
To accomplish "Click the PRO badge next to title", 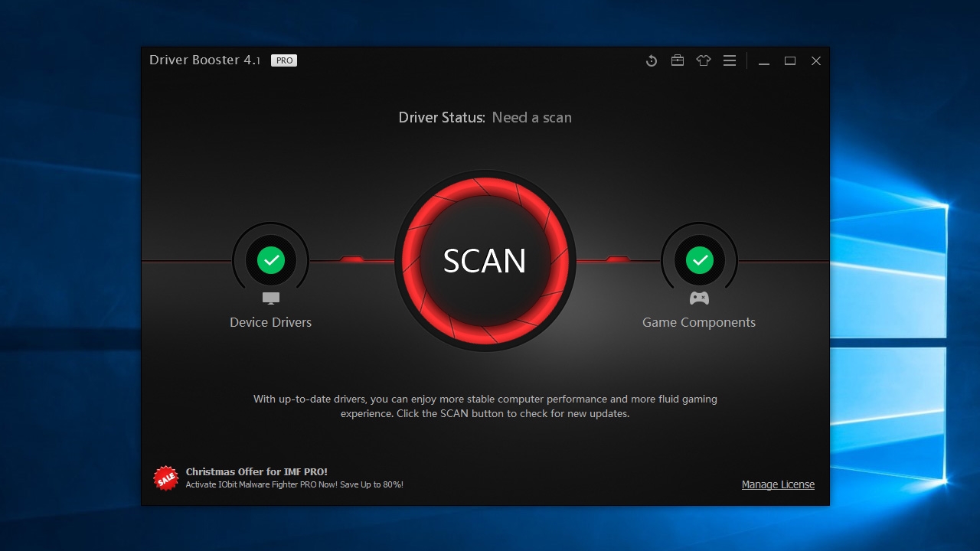I will (x=284, y=60).
